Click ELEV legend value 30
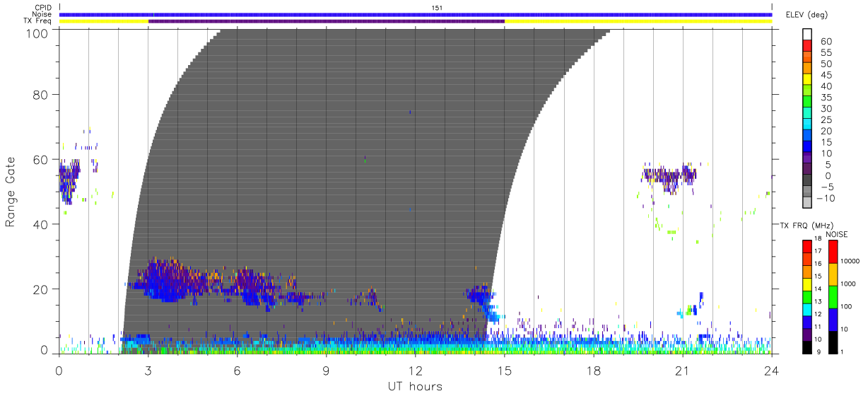Screen dimensions: 868x401 [x=825, y=108]
